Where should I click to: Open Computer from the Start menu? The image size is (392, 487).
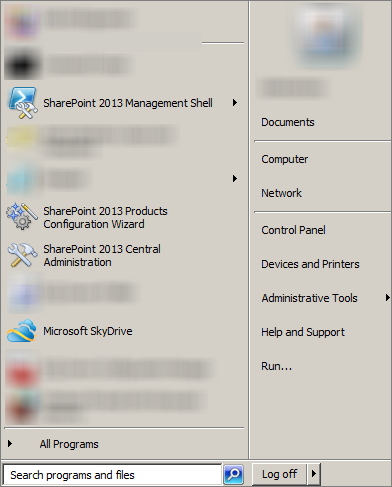[x=284, y=159]
